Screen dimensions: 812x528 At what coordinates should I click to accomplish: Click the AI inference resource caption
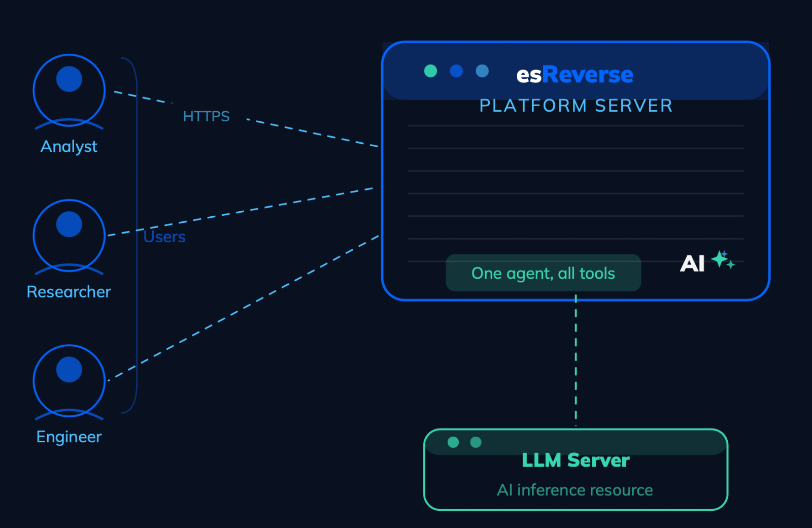(574, 490)
